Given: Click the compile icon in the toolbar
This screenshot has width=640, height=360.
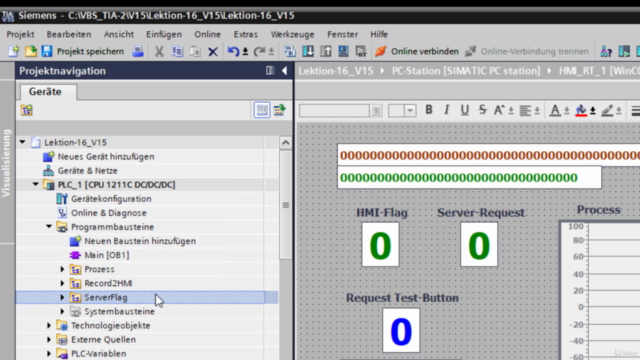Looking at the screenshot, I should (290, 51).
